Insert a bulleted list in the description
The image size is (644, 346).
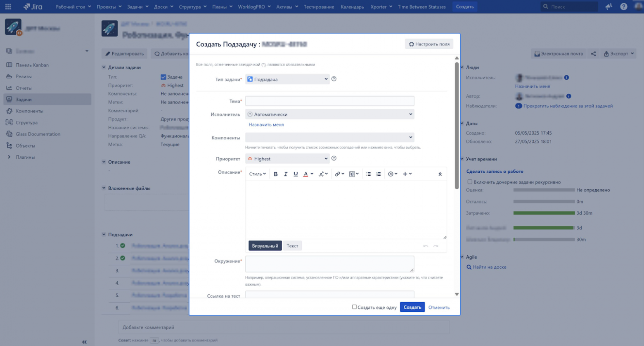(x=368, y=174)
